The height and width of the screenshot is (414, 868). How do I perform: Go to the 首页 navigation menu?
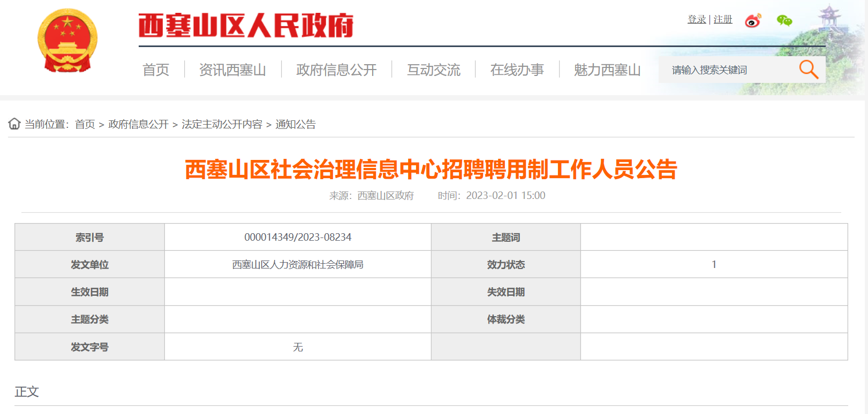click(x=156, y=70)
